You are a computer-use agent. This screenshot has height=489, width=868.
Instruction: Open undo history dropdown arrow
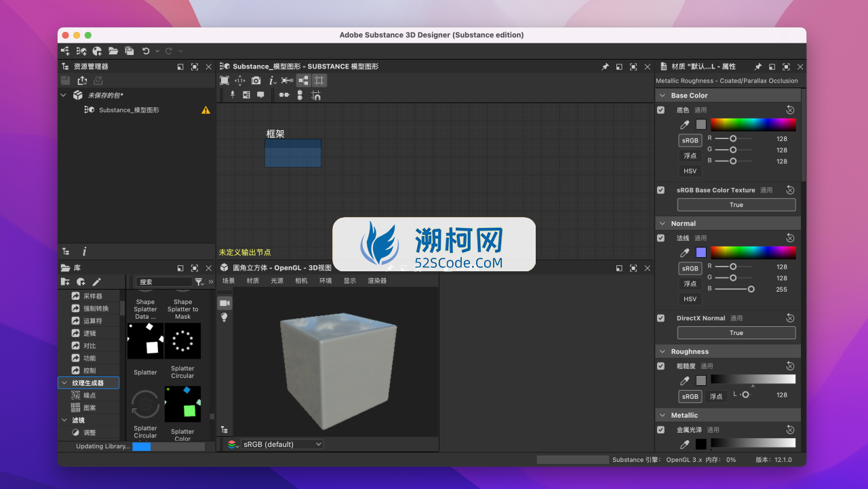point(157,51)
